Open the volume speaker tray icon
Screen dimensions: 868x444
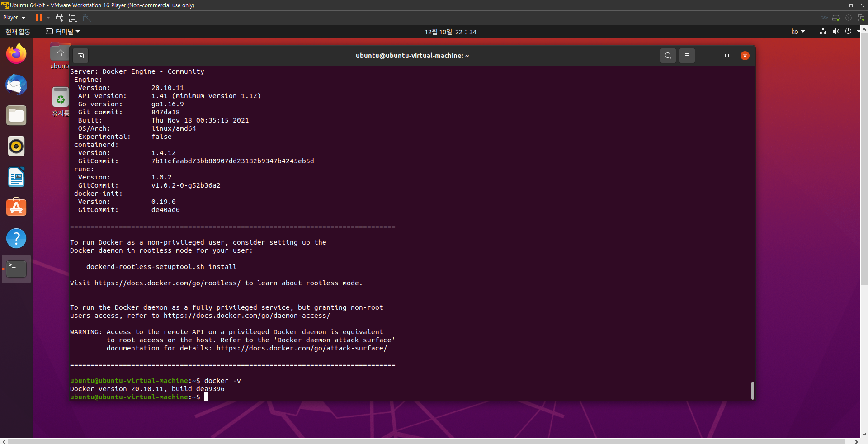835,31
